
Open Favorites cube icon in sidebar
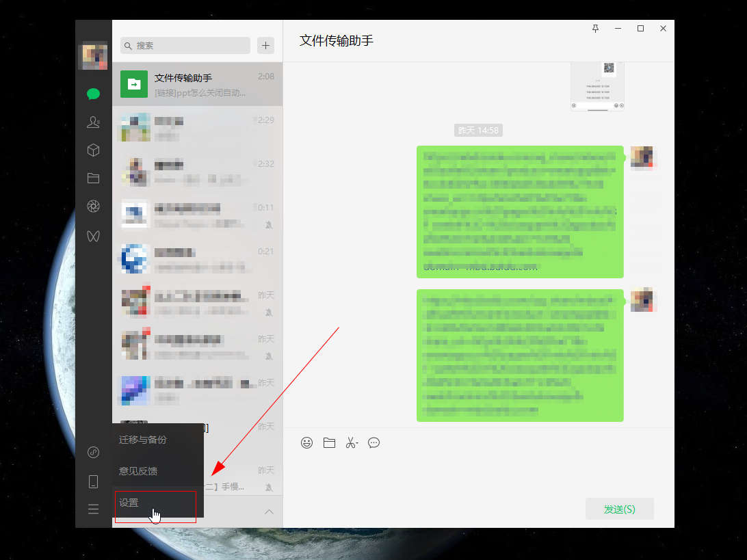tap(94, 150)
